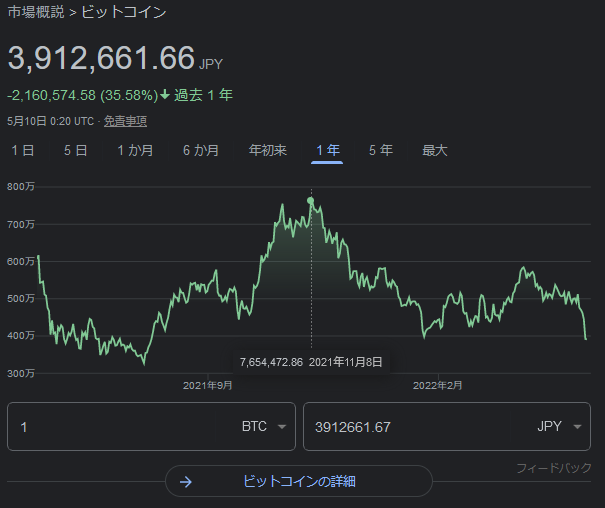Click the ビットコイン breadcrumb text

pos(123,12)
